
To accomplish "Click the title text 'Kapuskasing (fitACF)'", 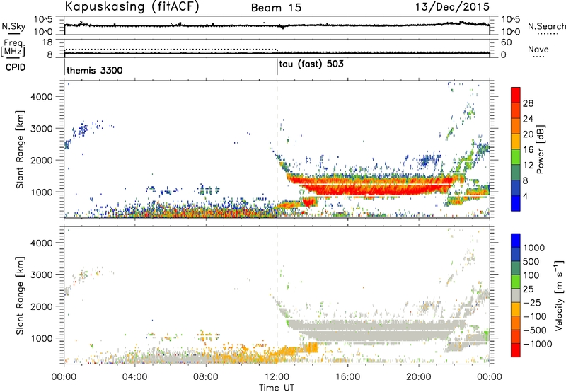I will point(132,7).
